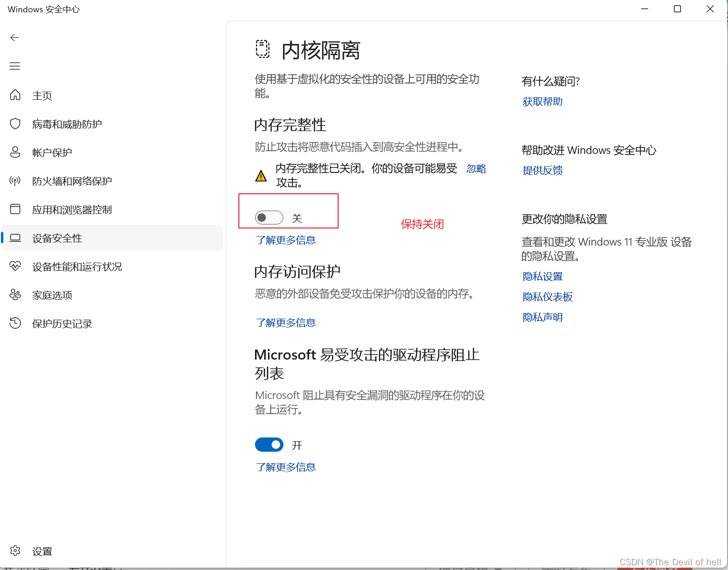Click the 内存完整性已关闭 warning message
This screenshot has width=728, height=570.
click(366, 175)
